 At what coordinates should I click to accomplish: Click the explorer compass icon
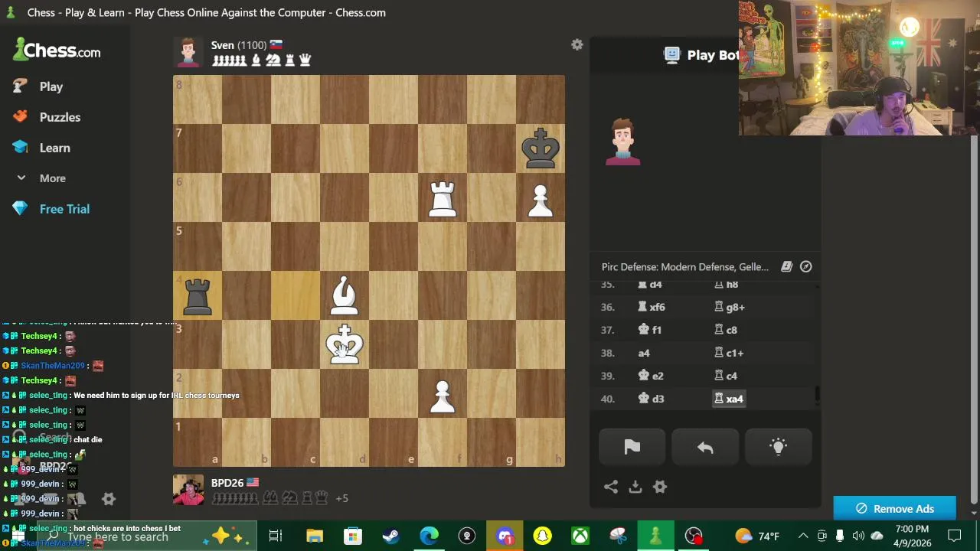click(805, 266)
